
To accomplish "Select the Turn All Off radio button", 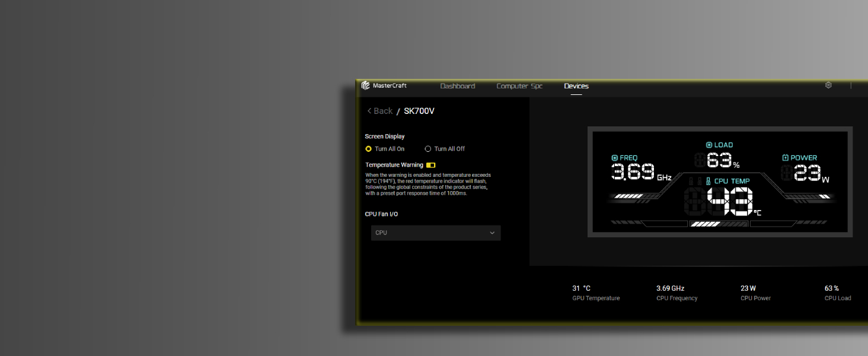I will pyautogui.click(x=428, y=149).
